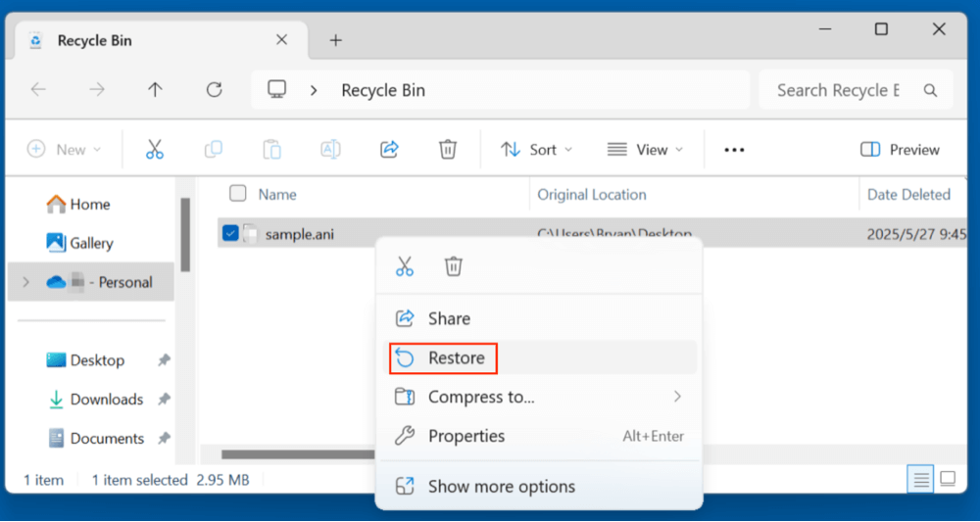Open the Sort dropdown

pyautogui.click(x=536, y=150)
